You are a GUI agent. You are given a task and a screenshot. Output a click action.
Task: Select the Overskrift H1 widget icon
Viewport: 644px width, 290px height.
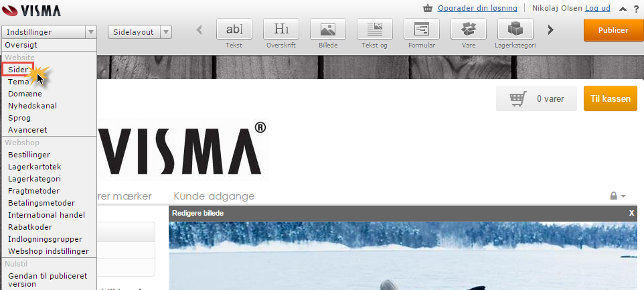[281, 29]
